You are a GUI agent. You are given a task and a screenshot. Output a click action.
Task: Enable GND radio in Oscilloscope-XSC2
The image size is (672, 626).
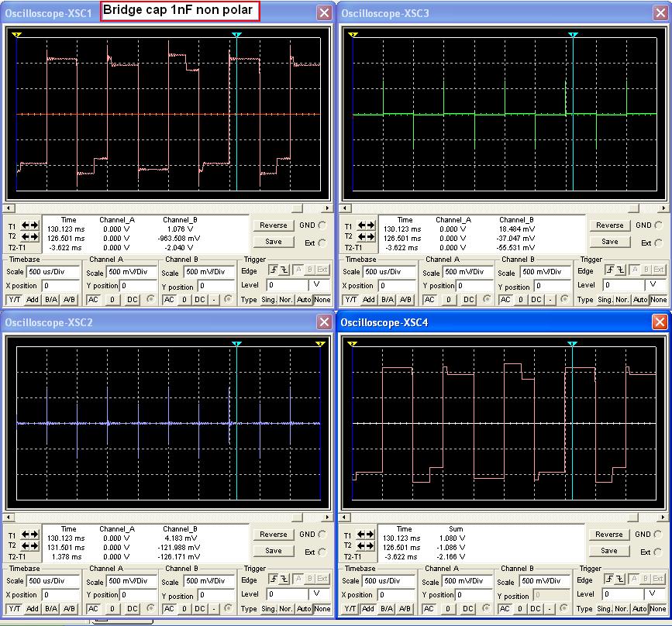[322, 534]
